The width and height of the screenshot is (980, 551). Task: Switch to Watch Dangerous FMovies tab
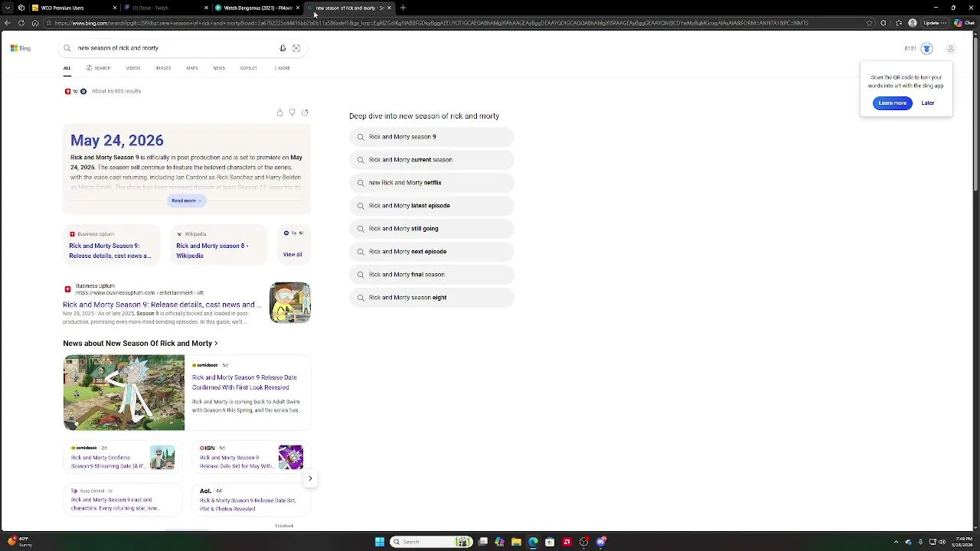click(x=257, y=8)
